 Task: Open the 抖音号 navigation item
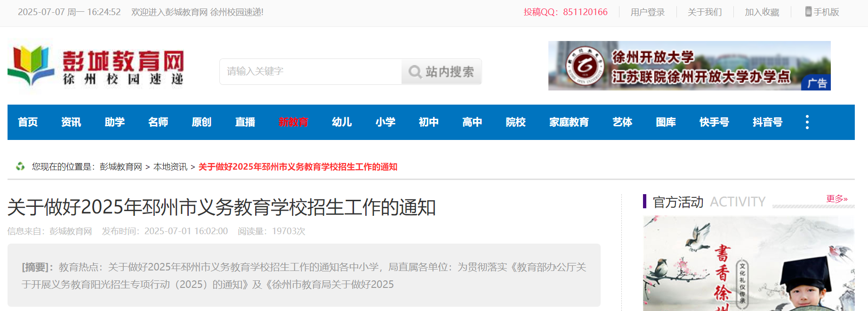tap(767, 122)
